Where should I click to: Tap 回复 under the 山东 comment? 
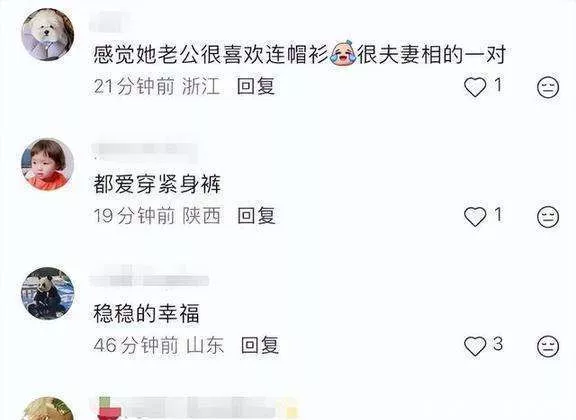260,345
